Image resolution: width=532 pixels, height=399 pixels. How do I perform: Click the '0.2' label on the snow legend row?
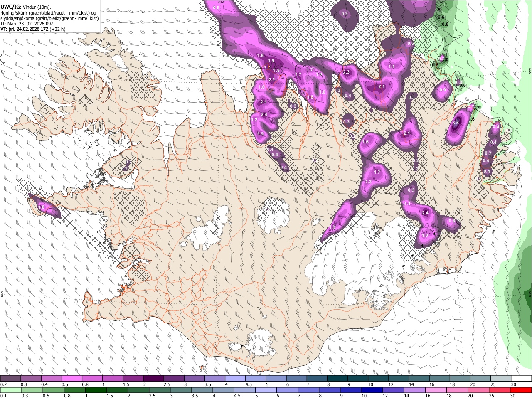4,384
